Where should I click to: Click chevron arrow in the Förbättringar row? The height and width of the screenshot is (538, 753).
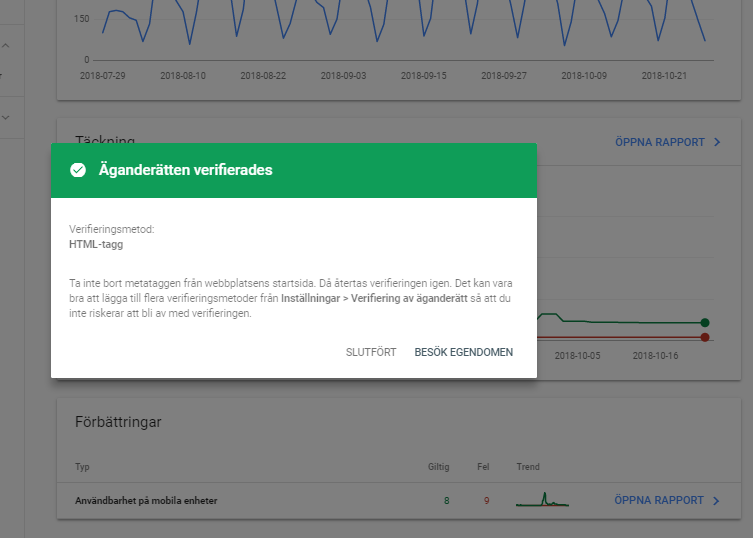(717, 500)
